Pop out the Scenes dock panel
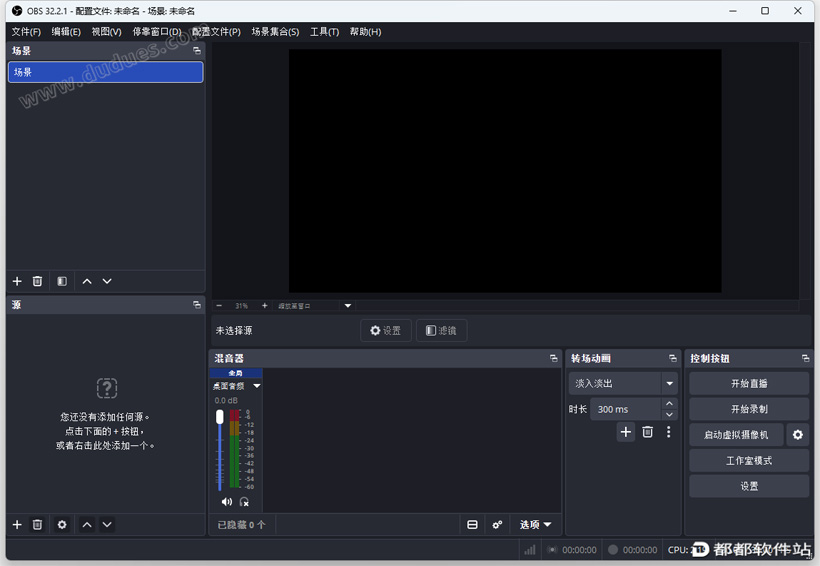Screen dimensions: 820x566 [x=197, y=51]
